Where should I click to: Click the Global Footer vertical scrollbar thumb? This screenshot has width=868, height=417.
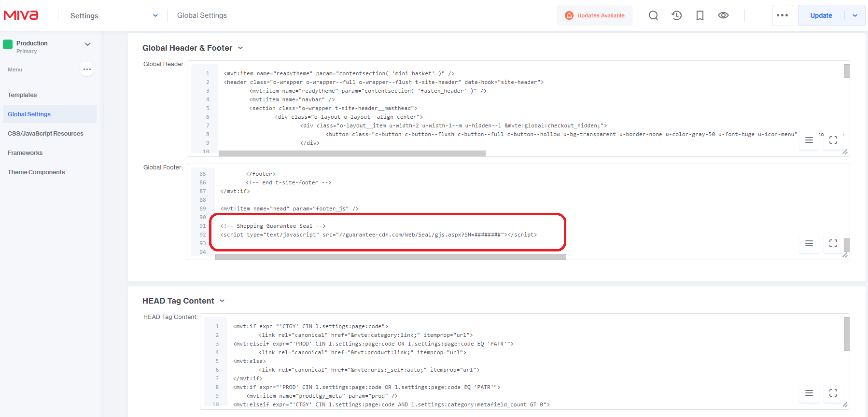(847, 245)
